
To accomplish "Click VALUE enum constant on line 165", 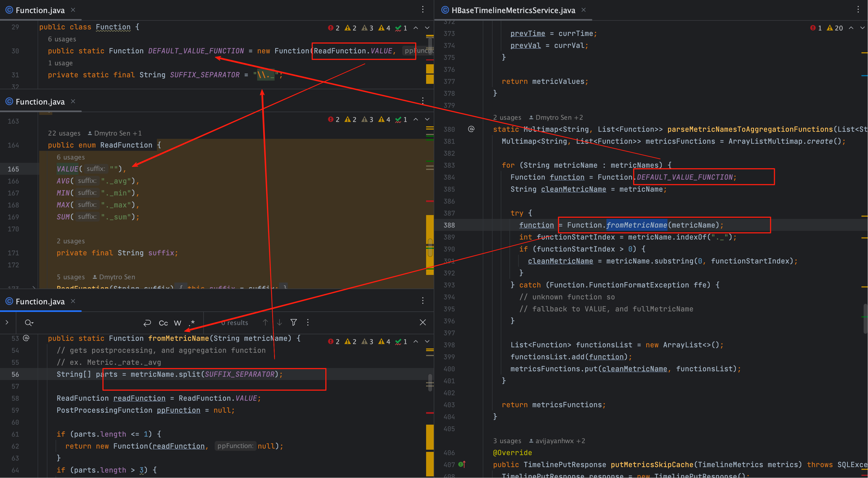I will [x=67, y=169].
